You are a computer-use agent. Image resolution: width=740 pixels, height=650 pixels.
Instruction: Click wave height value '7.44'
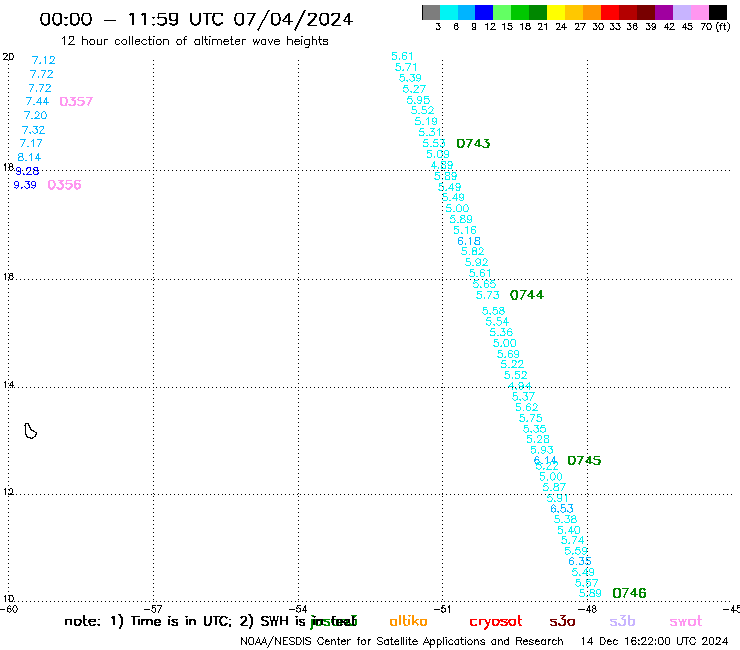coord(37,101)
